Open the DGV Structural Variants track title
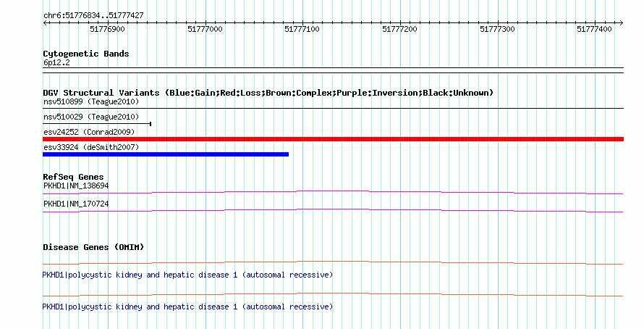 [x=268, y=93]
